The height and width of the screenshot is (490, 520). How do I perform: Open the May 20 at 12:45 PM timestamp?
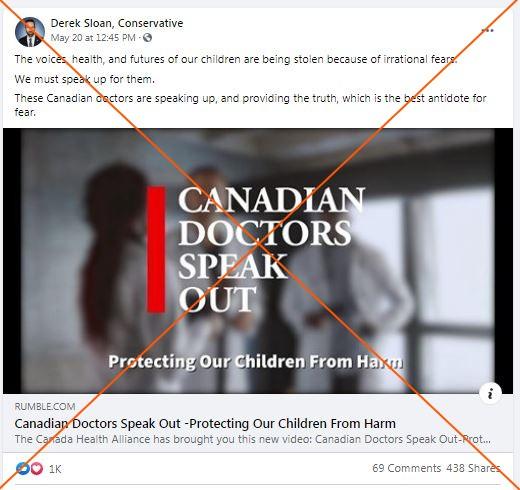coord(93,38)
